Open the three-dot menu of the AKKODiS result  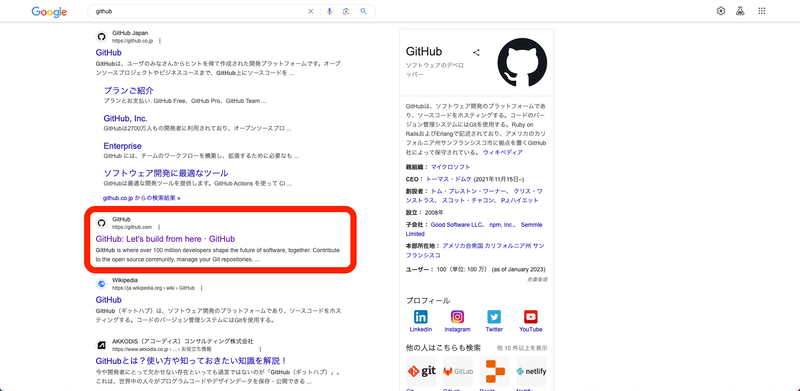(260, 349)
